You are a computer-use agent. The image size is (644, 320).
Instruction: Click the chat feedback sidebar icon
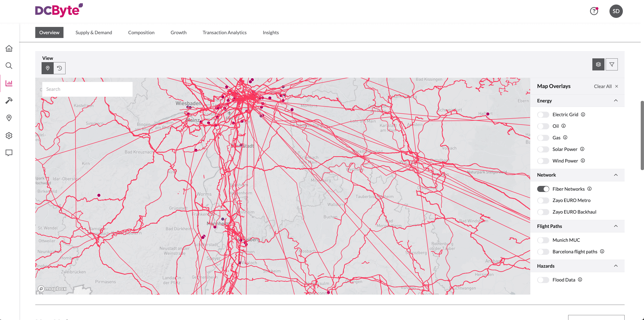[x=9, y=153]
